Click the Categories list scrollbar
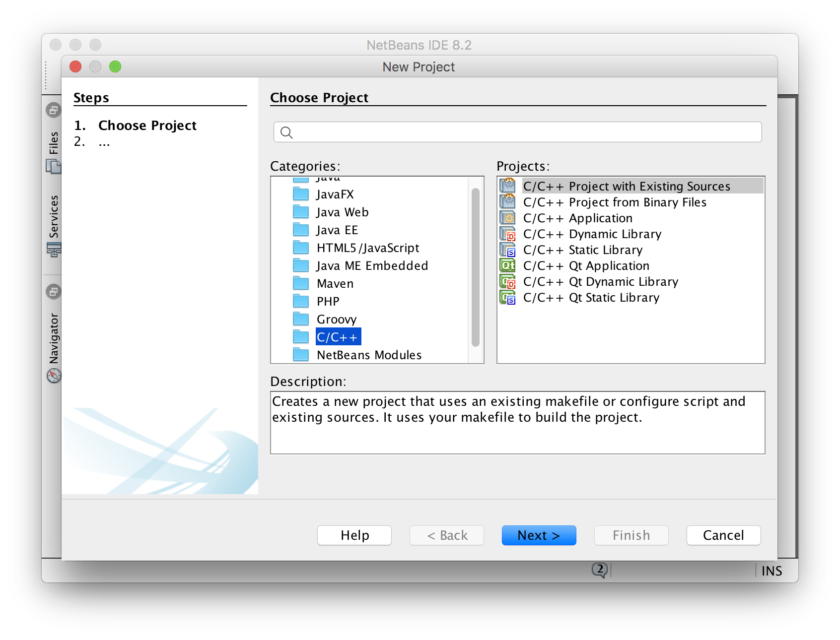This screenshot has width=840, height=640. [x=476, y=268]
